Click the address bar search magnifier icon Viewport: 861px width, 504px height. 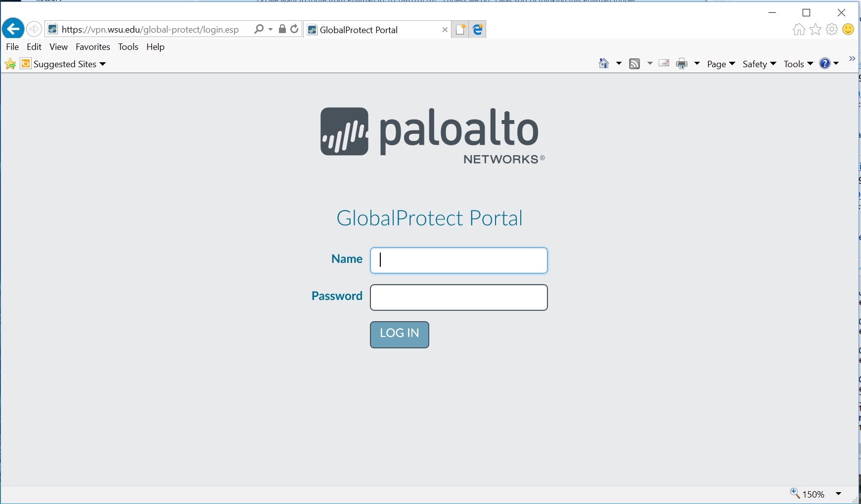click(x=259, y=29)
